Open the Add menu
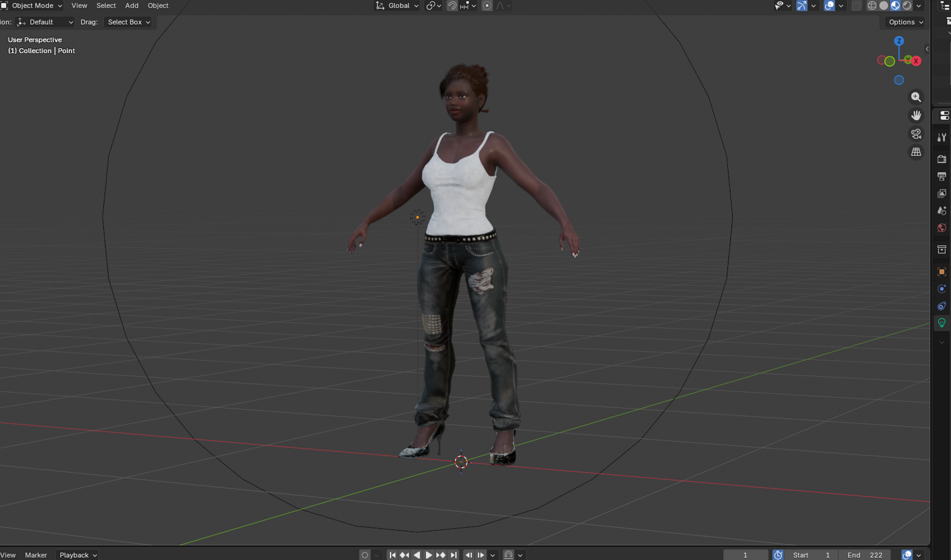 tap(132, 6)
